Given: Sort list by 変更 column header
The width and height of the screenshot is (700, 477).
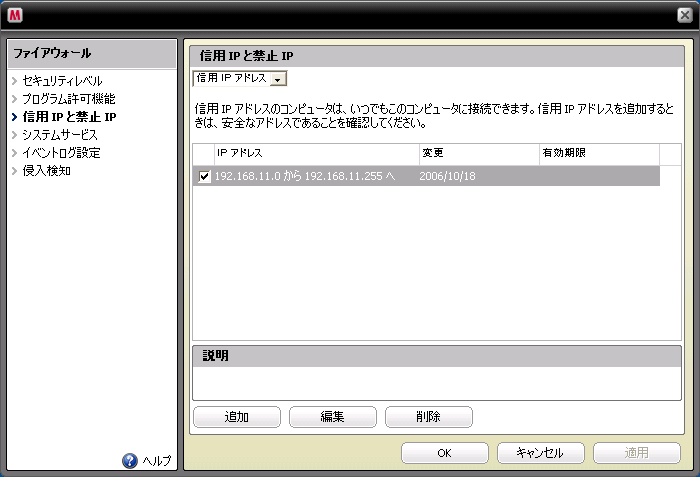Looking at the screenshot, I should (x=478, y=153).
